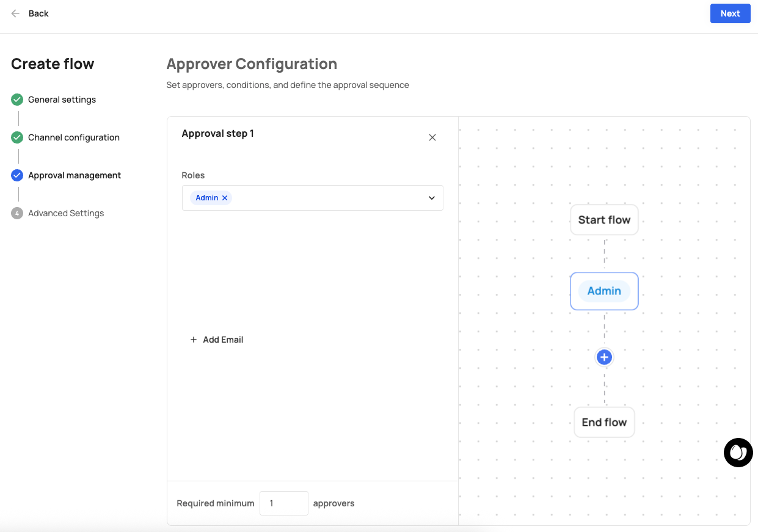Go to General settings step

(x=62, y=100)
